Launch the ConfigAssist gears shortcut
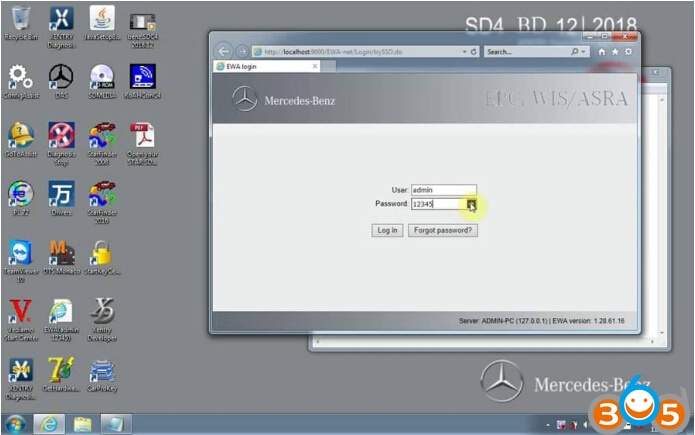Viewport: 695px width, 435px height. [21, 82]
